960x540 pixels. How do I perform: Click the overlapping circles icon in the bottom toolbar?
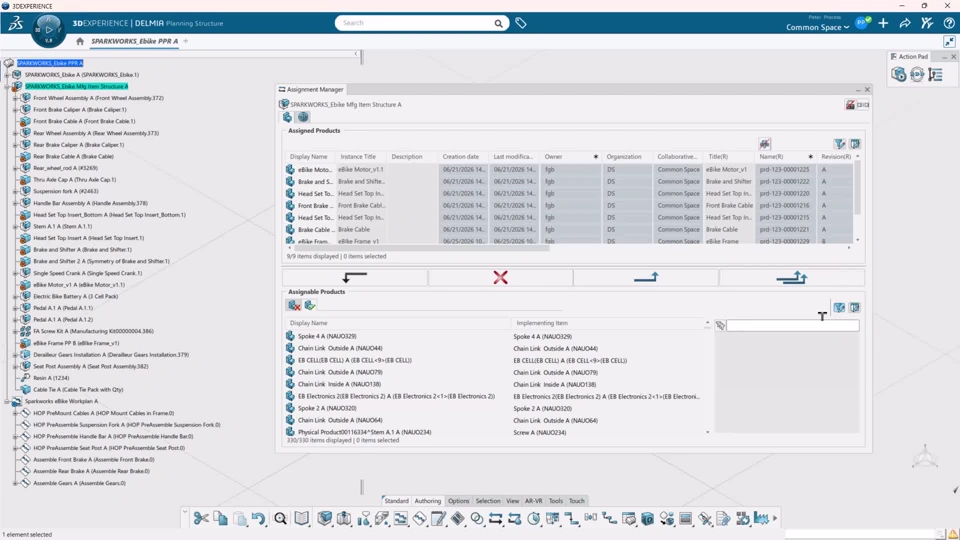click(x=476, y=519)
